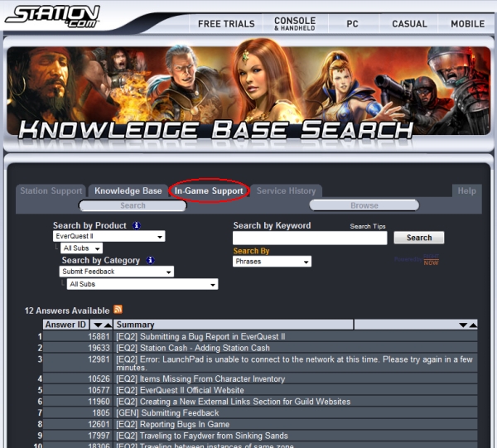The height and width of the screenshot is (448, 497).
Task: Switch to the Service History tab
Action: (287, 191)
